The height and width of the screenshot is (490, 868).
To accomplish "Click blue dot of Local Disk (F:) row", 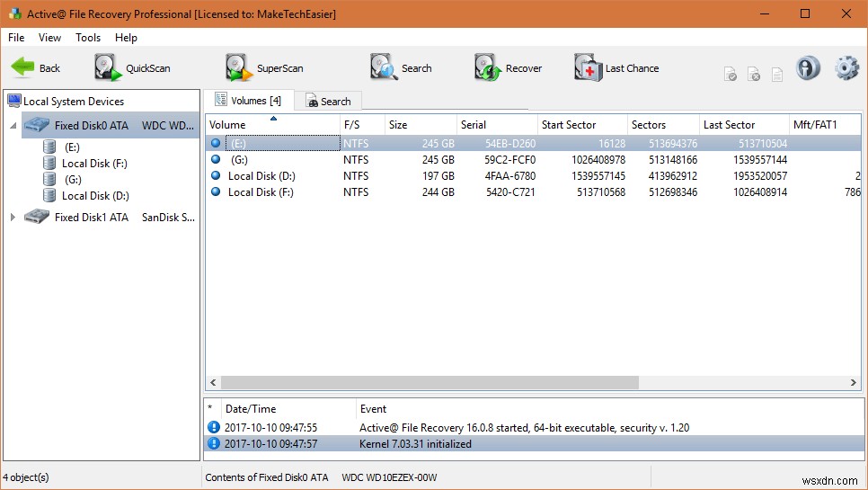I will (216, 192).
